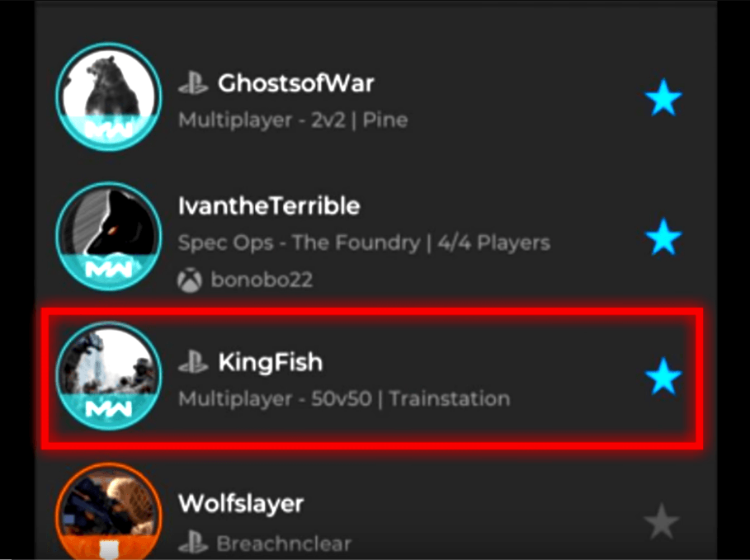Open KingFish's profile avatar
750x560 pixels.
point(109,376)
